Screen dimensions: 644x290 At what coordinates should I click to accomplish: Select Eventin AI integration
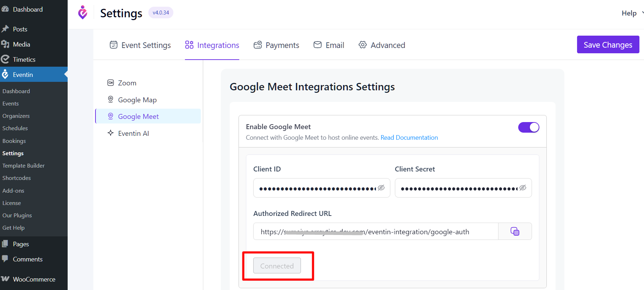(x=148, y=133)
